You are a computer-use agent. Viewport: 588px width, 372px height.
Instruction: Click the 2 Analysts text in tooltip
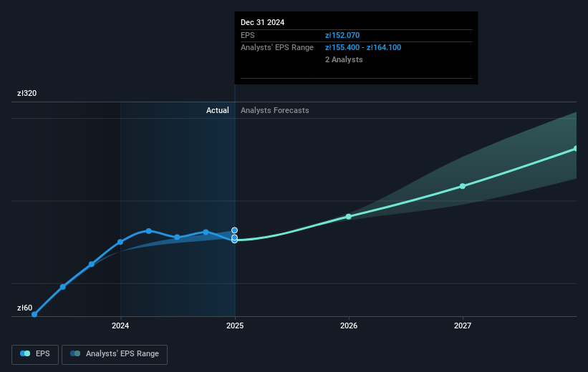[x=344, y=59]
